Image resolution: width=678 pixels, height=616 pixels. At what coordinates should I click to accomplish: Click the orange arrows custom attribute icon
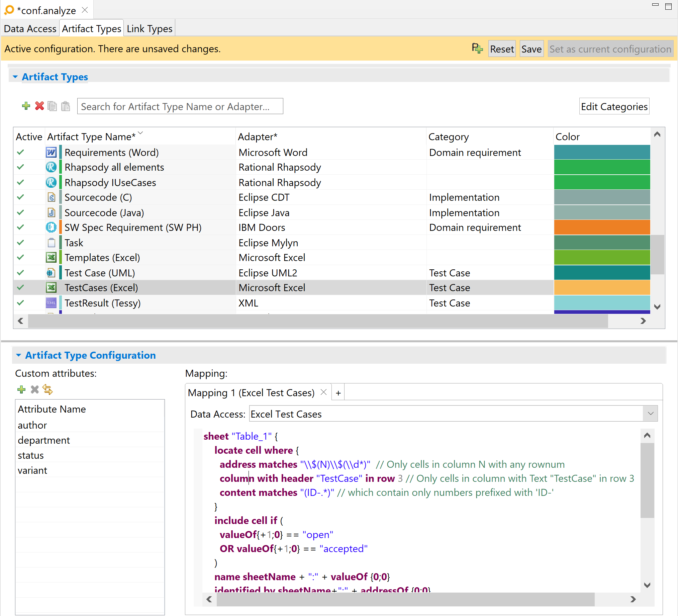[48, 389]
